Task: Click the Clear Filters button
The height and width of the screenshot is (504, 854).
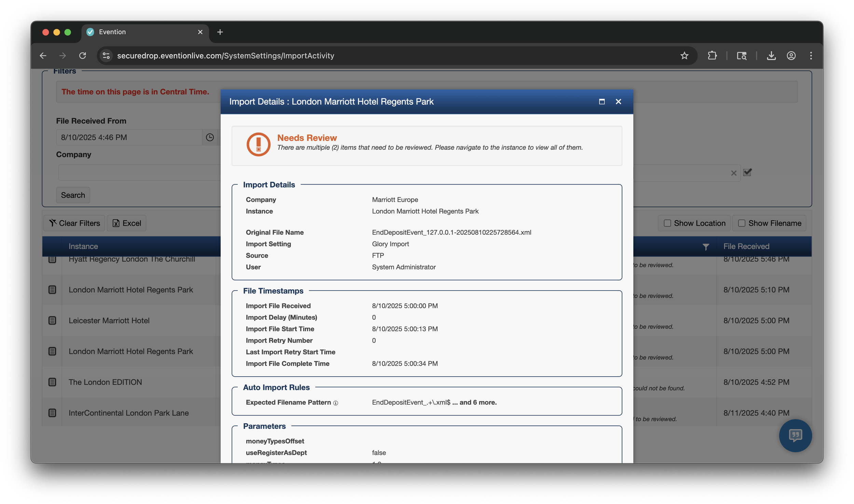Action: tap(74, 223)
